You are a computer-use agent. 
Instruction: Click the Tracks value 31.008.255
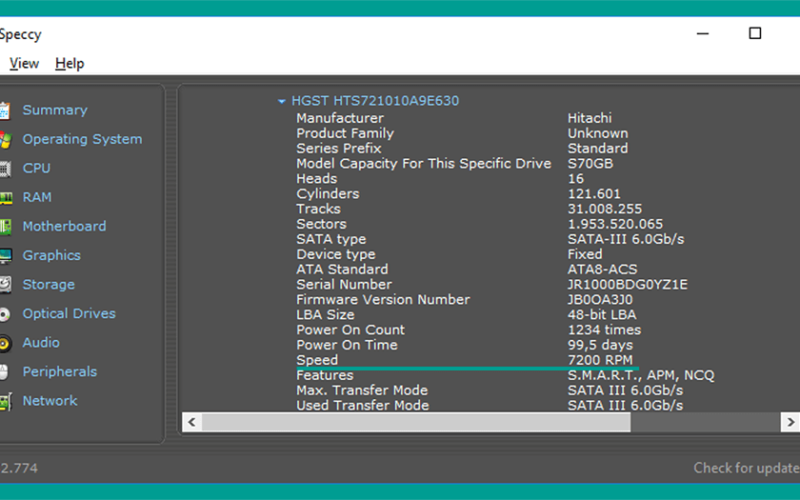[605, 209]
